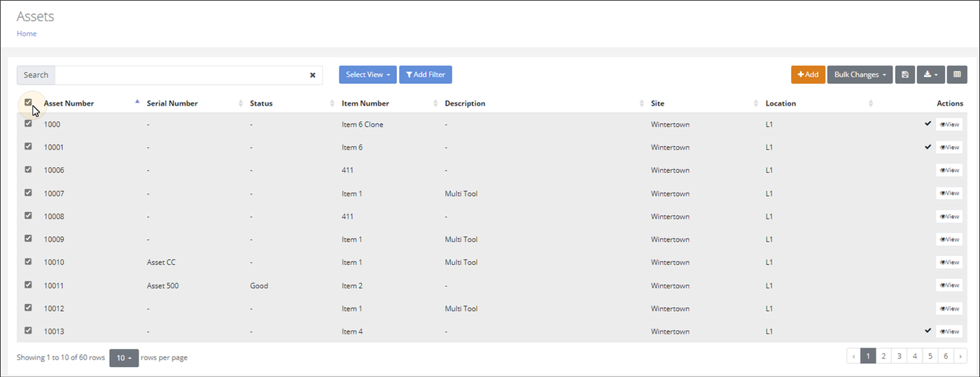
Task: Follow the Home breadcrumb link
Action: coord(27,34)
